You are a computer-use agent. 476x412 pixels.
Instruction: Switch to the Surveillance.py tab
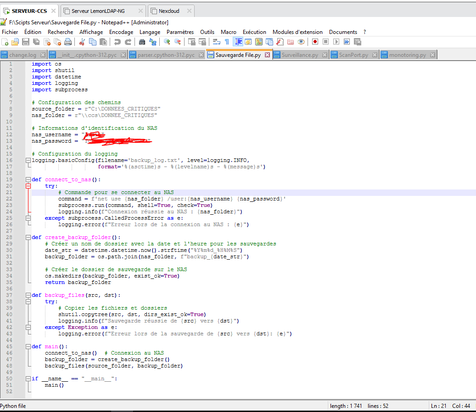[x=300, y=55]
